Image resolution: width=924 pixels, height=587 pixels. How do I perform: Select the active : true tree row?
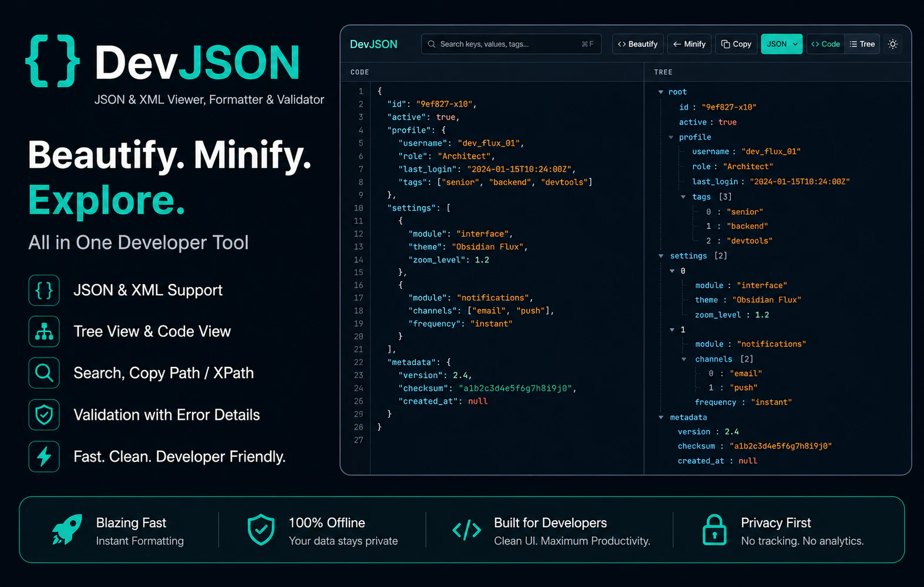click(x=707, y=122)
